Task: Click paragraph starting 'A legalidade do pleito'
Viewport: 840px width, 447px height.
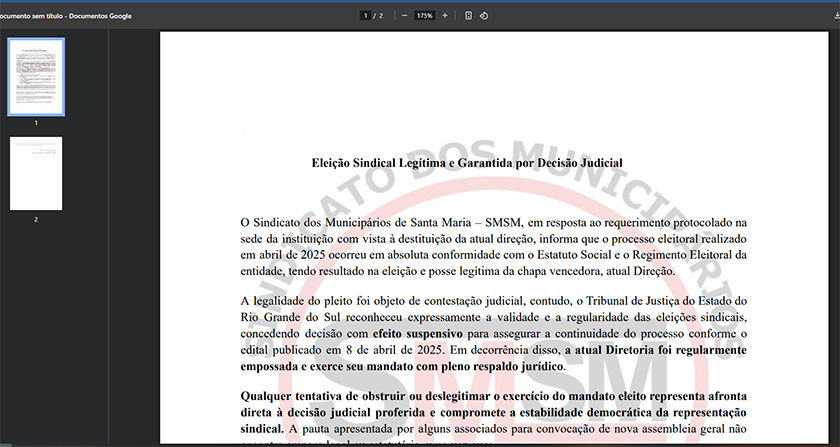Action: [x=493, y=334]
